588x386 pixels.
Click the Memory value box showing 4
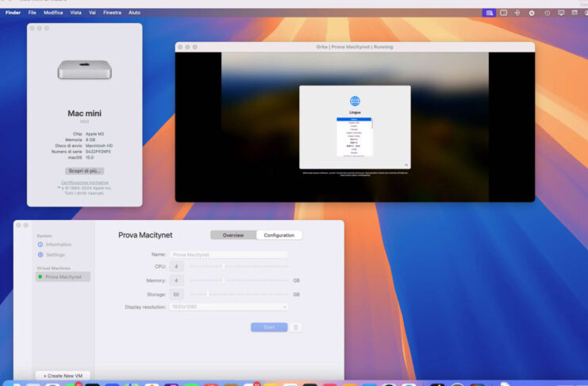coord(176,280)
